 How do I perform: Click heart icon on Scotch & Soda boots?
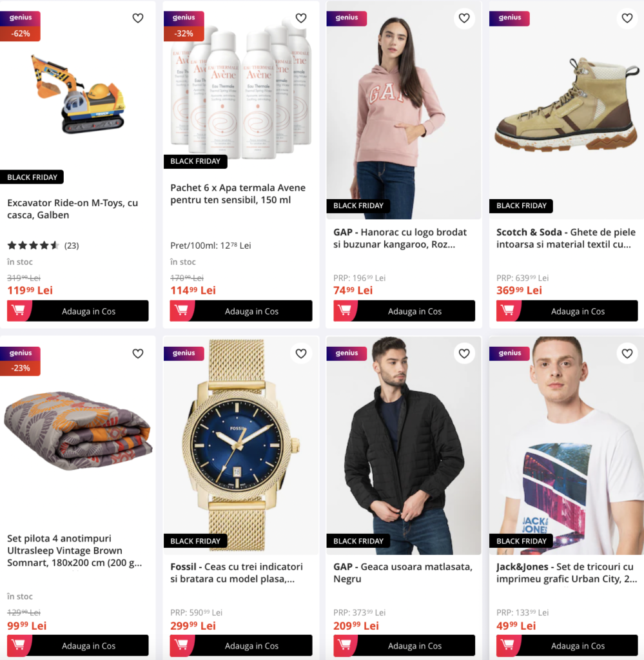click(627, 18)
